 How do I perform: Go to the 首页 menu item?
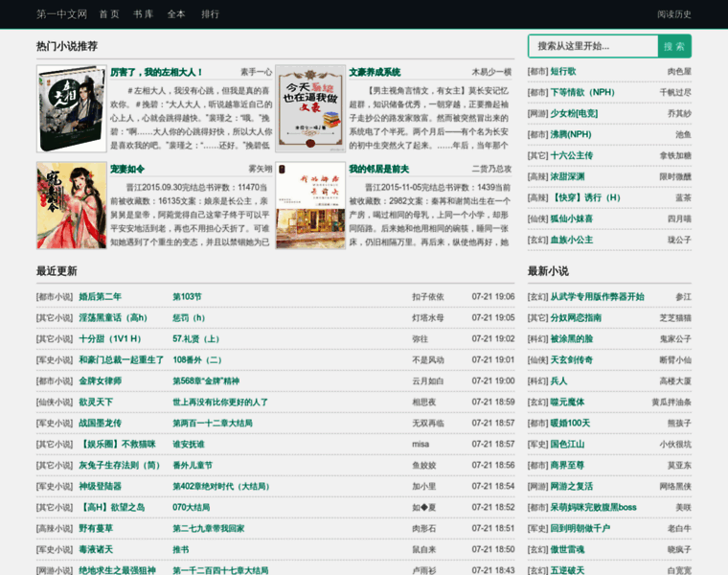point(109,14)
